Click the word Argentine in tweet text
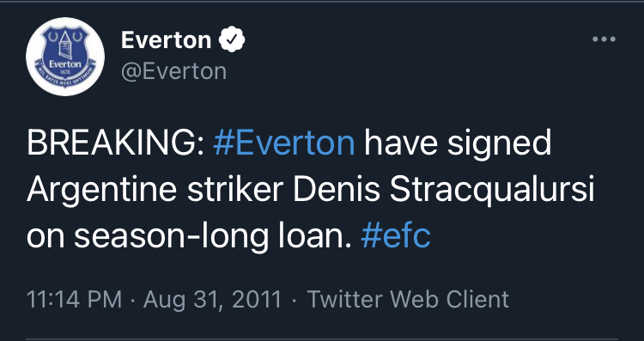The height and width of the screenshot is (341, 644). point(102,192)
